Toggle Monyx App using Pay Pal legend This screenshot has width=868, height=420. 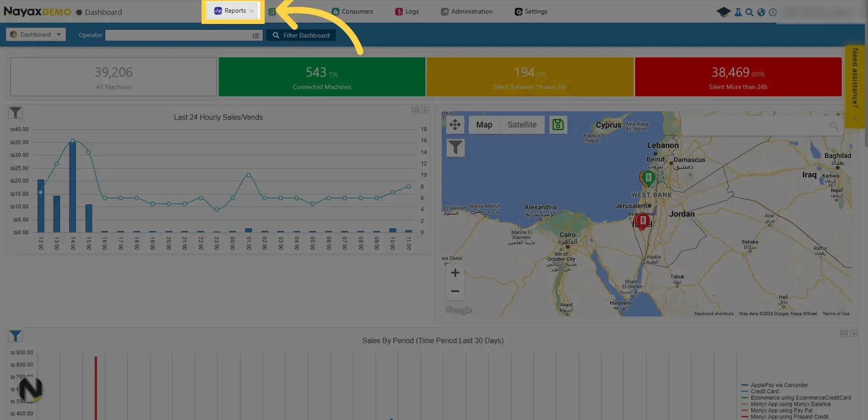[777, 411]
